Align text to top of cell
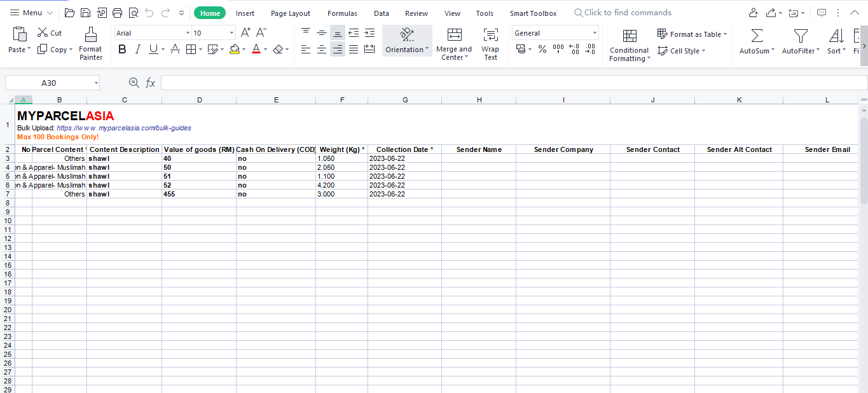The height and width of the screenshot is (393, 868). pyautogui.click(x=306, y=32)
